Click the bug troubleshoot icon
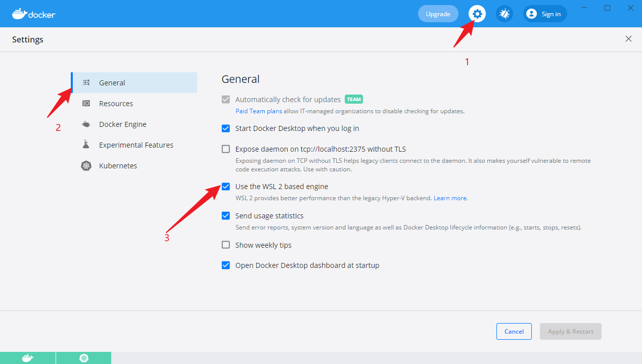642x364 pixels. [x=505, y=14]
